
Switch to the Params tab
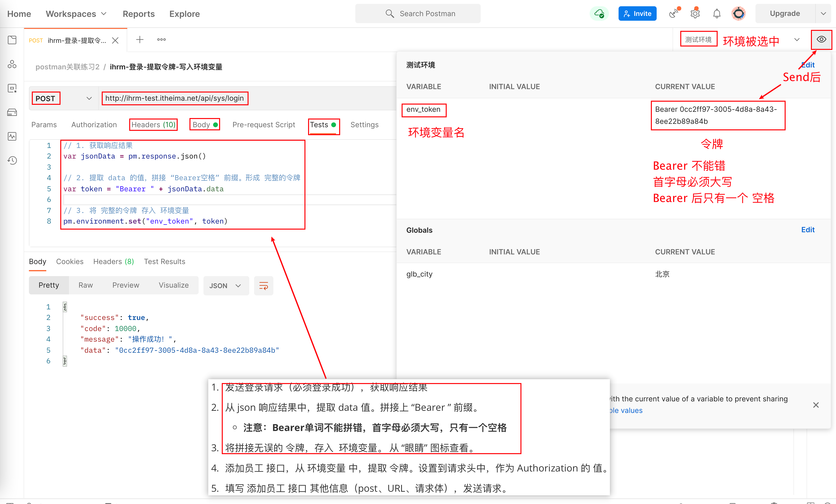pos(44,125)
